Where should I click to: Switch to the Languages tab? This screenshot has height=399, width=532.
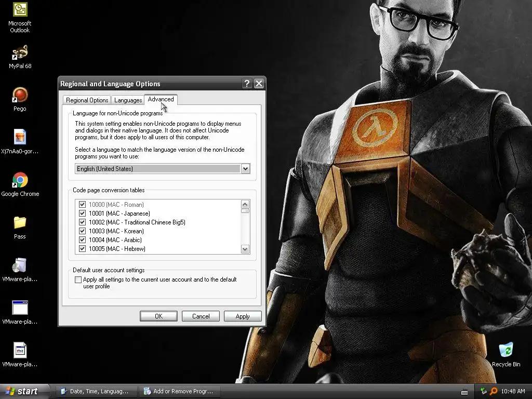click(x=128, y=100)
